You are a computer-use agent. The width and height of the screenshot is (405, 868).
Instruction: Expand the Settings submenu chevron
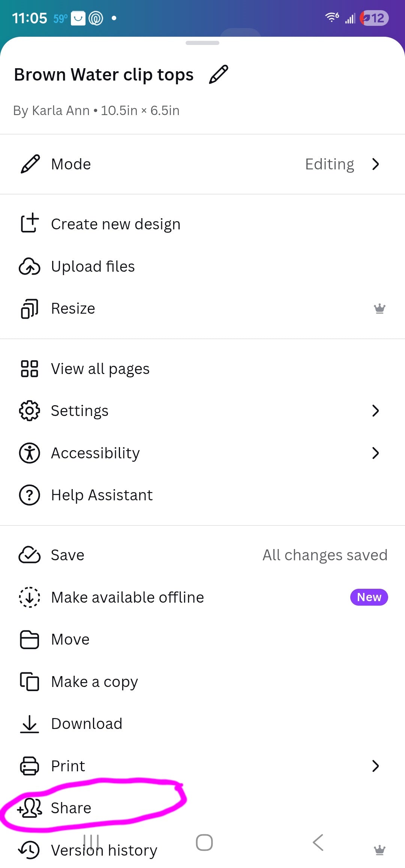tap(375, 411)
